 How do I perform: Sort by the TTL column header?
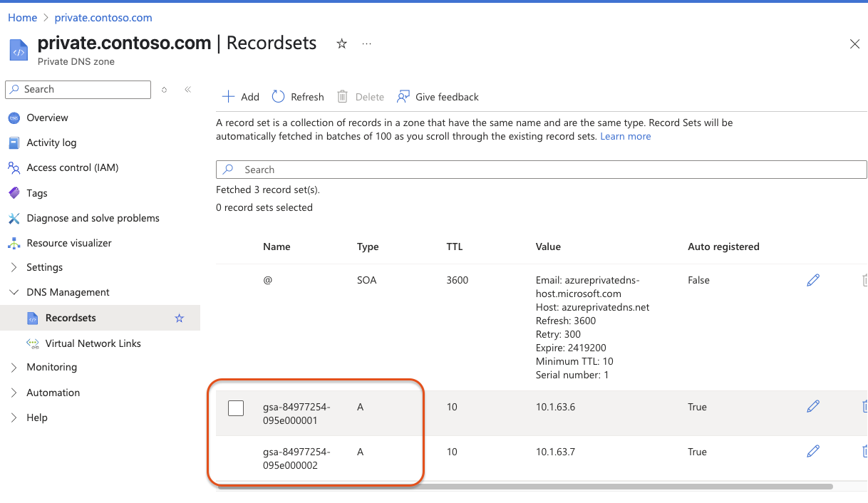(455, 247)
